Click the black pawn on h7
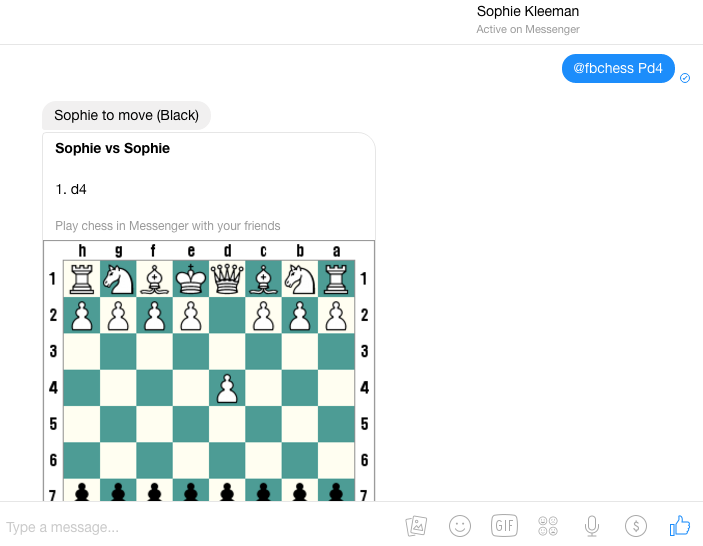The height and width of the screenshot is (546, 703). [82, 490]
